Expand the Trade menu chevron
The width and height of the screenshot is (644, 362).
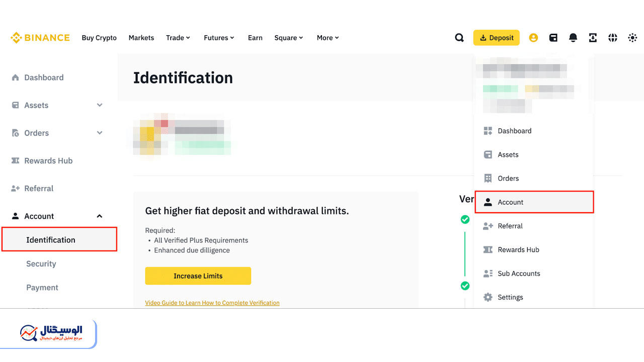pos(188,38)
